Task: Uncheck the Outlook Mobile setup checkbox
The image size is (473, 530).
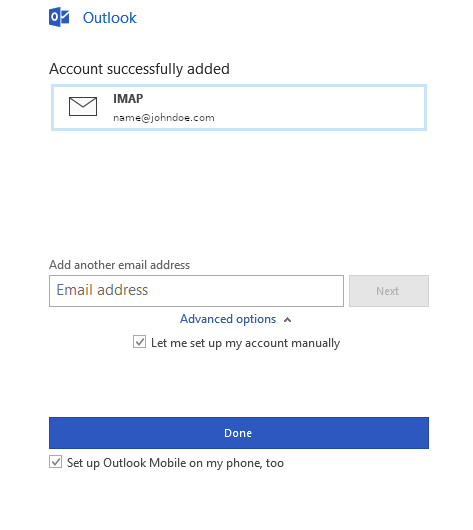Action: [x=55, y=462]
